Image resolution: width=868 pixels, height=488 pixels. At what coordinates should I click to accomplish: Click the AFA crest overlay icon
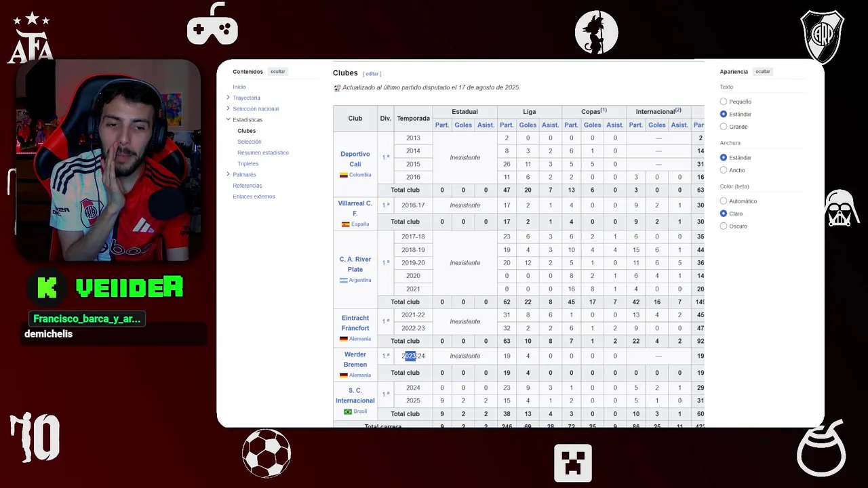point(31,38)
